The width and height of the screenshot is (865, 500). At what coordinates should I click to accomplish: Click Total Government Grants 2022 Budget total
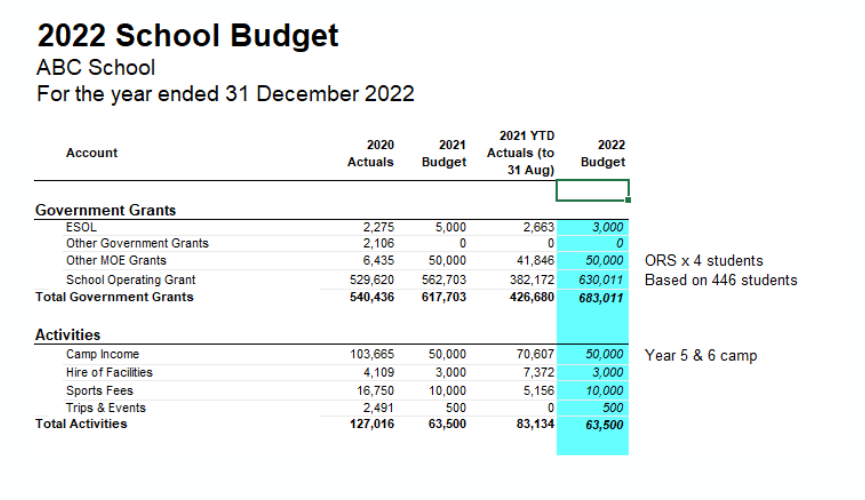pyautogui.click(x=593, y=297)
